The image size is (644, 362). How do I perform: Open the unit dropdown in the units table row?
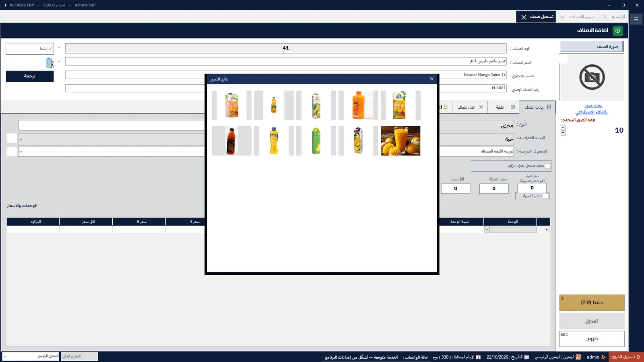pyautogui.click(x=487, y=230)
